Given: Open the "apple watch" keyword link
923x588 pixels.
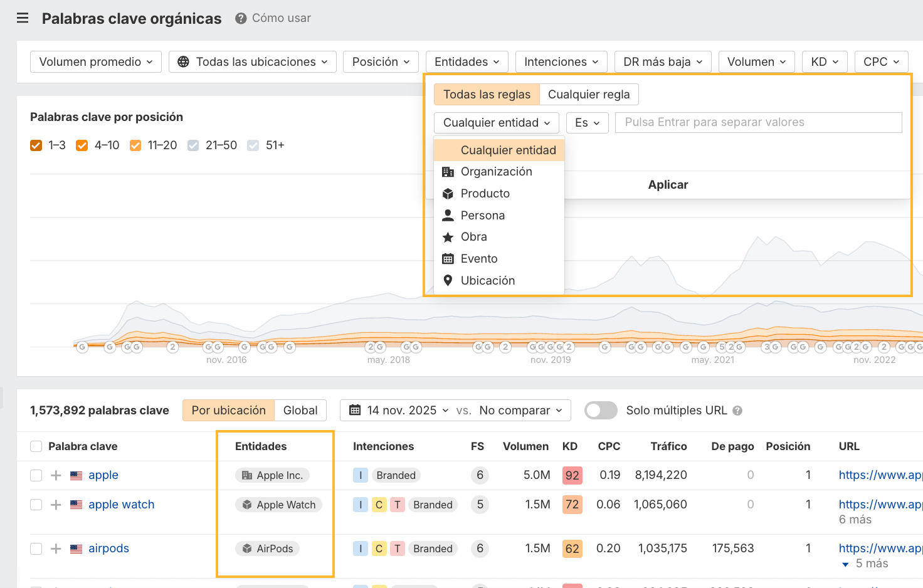Looking at the screenshot, I should tap(121, 504).
